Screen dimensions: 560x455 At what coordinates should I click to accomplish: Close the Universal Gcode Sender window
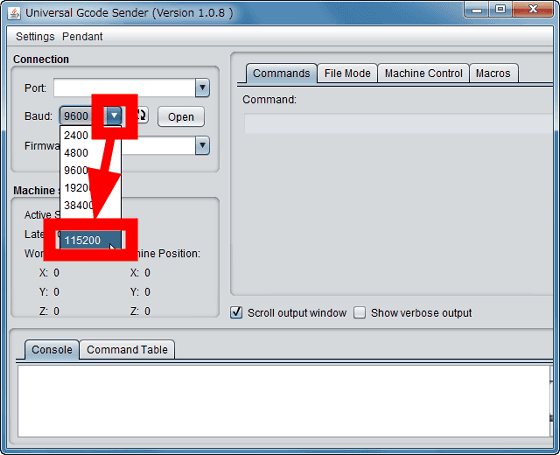(533, 10)
